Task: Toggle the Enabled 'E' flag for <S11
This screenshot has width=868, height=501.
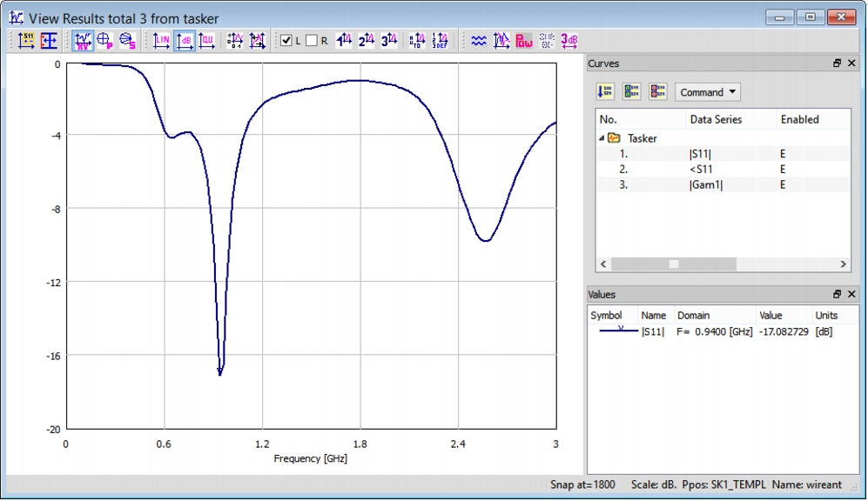Action: [x=783, y=170]
